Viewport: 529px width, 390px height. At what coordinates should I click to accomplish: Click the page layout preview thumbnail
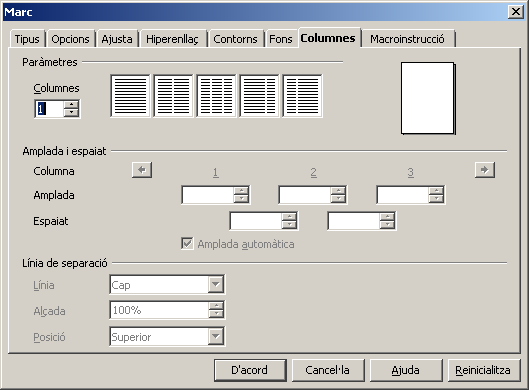[428, 98]
